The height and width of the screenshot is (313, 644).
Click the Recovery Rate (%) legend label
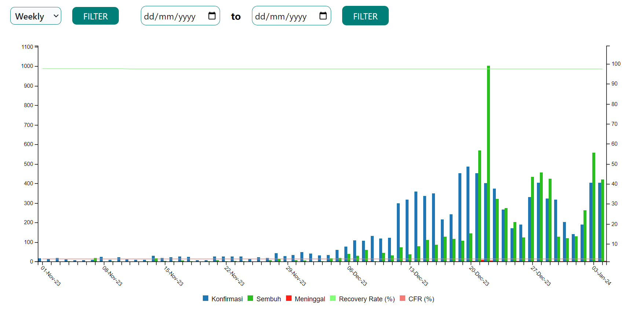click(x=367, y=299)
